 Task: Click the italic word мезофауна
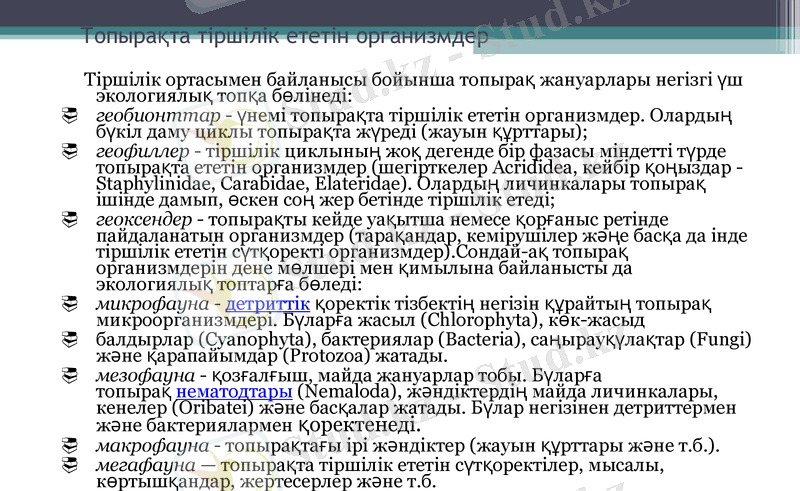coord(145,376)
